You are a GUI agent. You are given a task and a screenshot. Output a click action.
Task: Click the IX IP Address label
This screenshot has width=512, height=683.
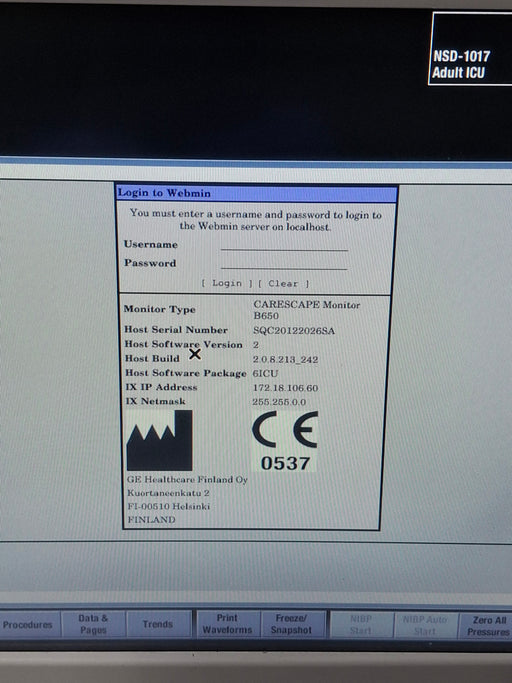[x=161, y=387]
